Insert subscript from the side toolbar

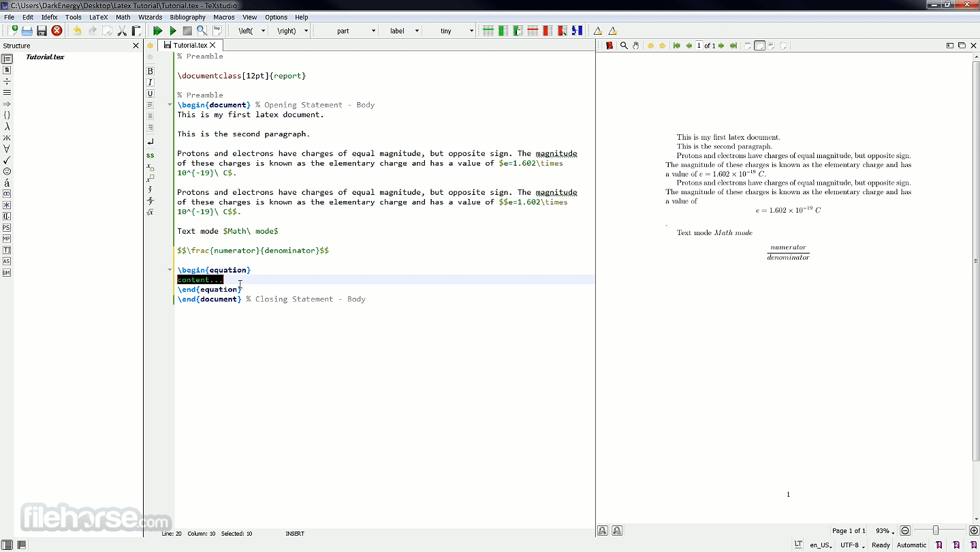[x=151, y=167]
